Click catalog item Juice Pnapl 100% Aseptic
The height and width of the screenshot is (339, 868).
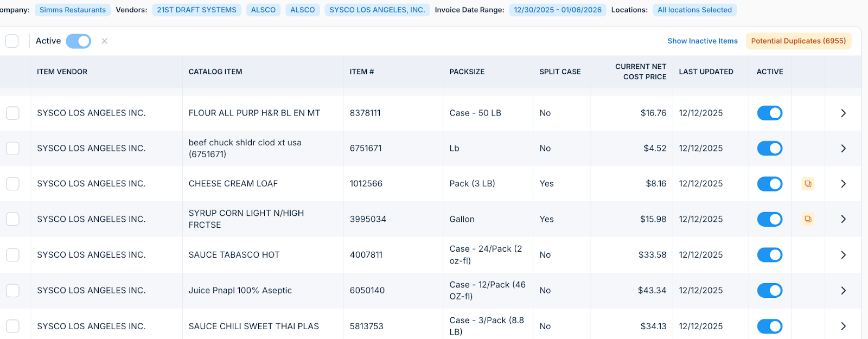[x=240, y=291]
